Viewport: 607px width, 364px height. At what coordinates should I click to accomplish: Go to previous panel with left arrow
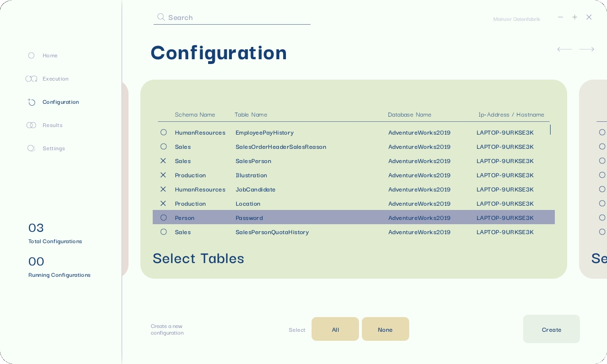click(564, 49)
